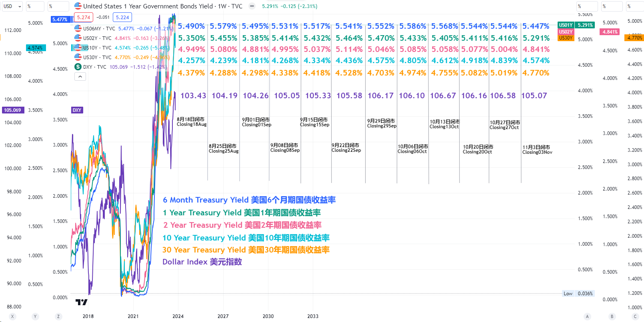The height and width of the screenshot is (322, 644).
Task: Click the US30Y flag icon
Action: tap(78, 57)
